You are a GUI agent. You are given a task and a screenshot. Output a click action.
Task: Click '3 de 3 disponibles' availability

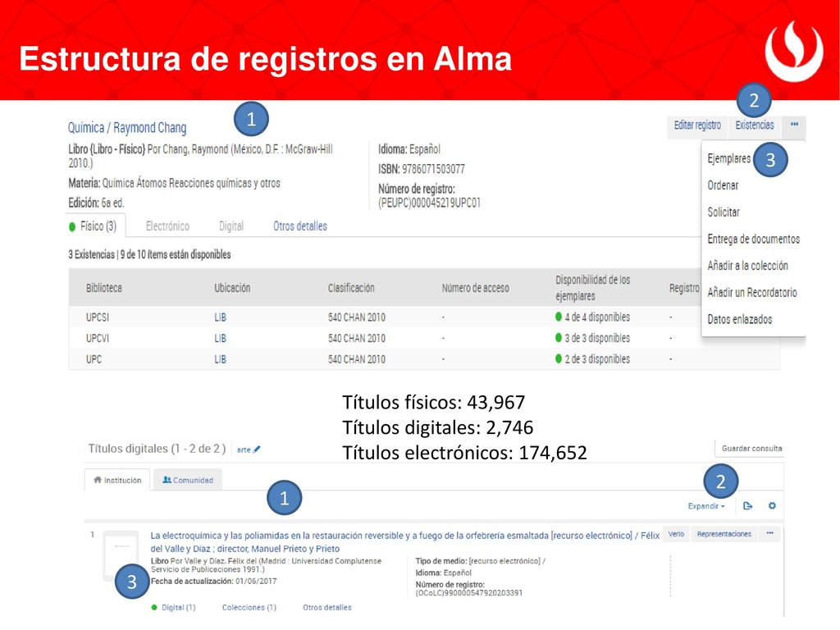(593, 338)
